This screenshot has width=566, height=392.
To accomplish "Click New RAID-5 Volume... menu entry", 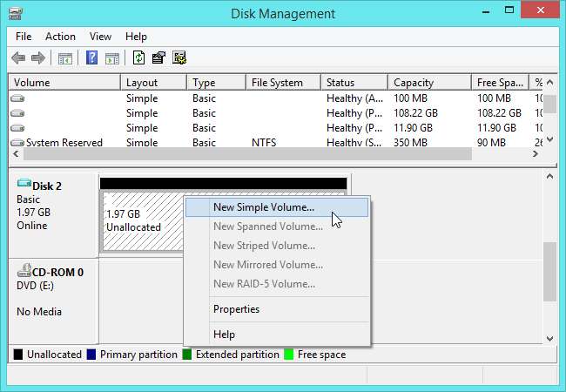I will (x=277, y=284).
